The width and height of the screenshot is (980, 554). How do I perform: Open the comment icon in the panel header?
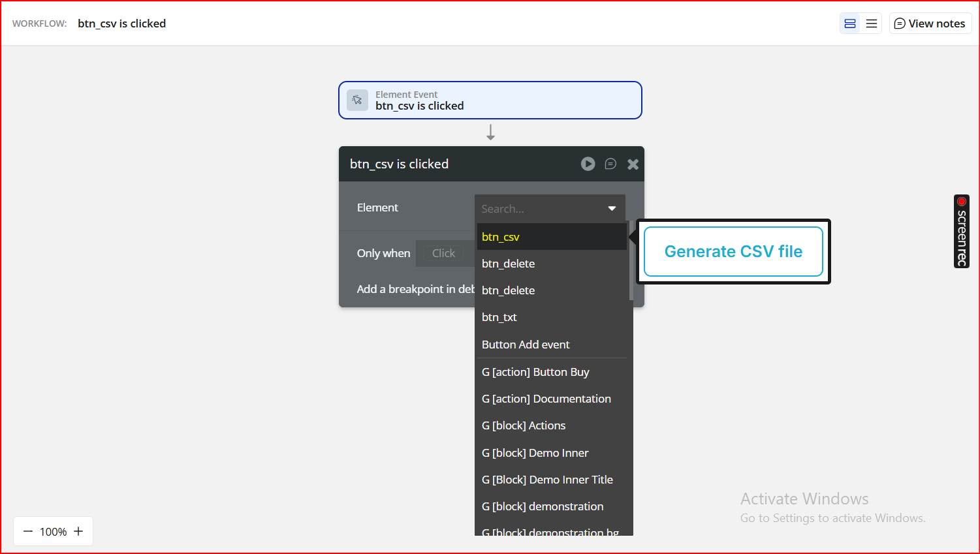610,164
